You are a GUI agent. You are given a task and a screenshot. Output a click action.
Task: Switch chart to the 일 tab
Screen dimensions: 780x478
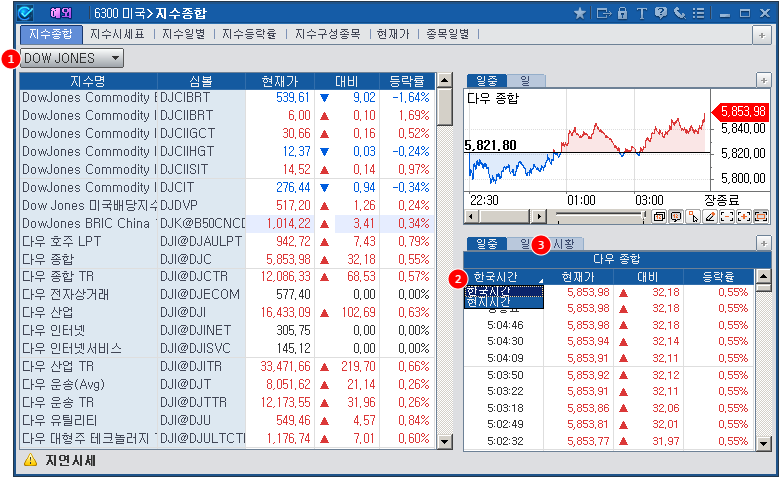click(x=525, y=81)
